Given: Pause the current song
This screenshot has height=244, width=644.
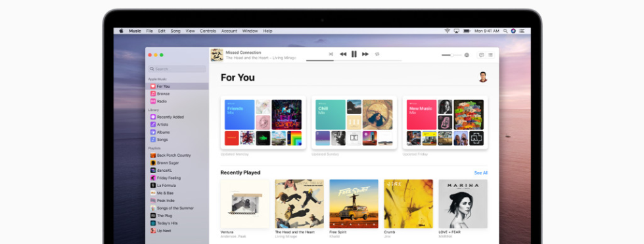Looking at the screenshot, I should tap(354, 54).
